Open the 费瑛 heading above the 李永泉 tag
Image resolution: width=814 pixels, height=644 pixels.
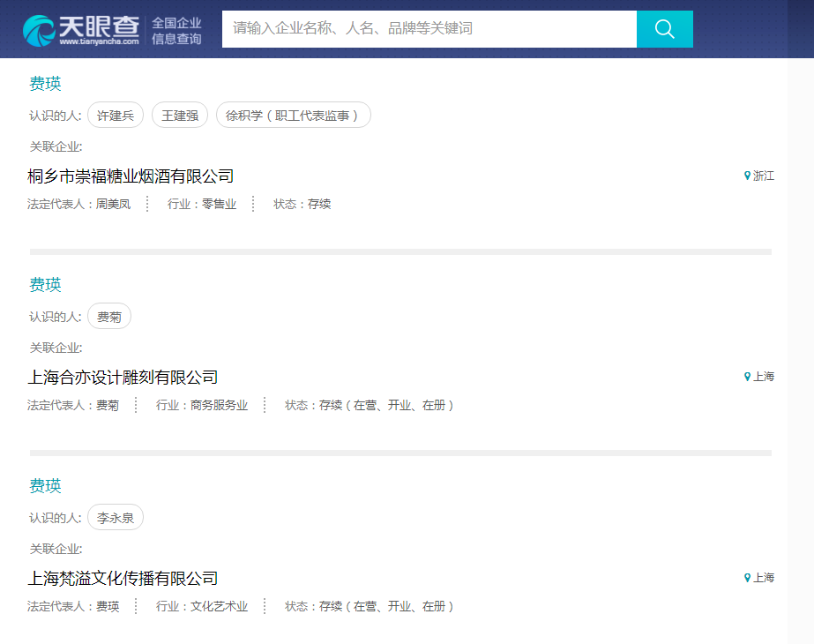coord(46,486)
